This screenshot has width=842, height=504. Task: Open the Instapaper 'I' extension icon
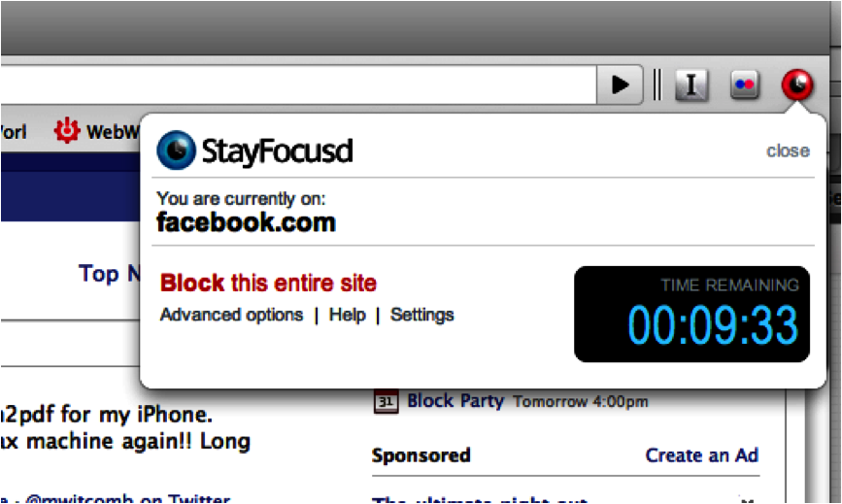[x=691, y=84]
